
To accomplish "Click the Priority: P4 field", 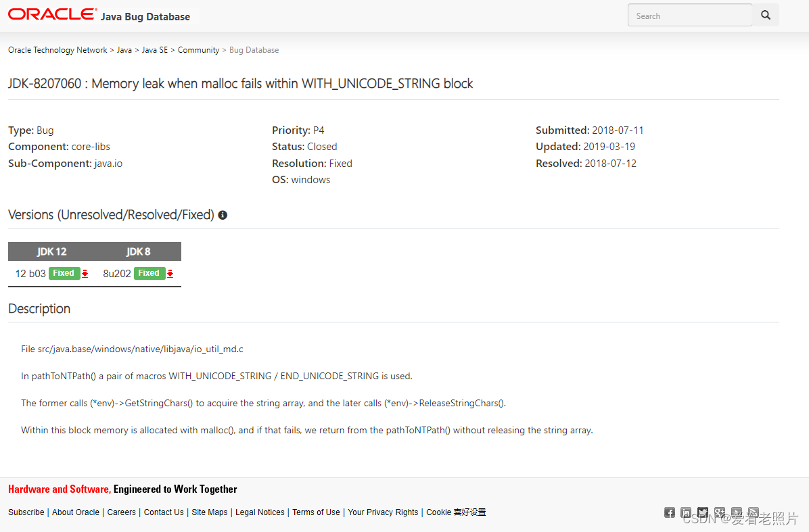I will point(298,130).
